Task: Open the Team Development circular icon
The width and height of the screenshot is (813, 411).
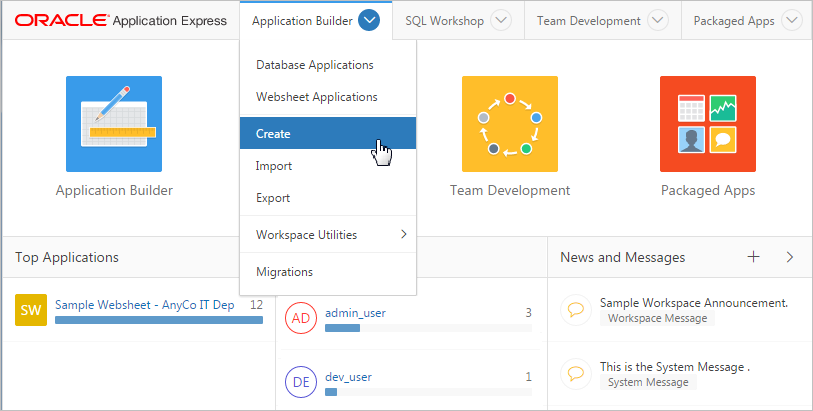Action: pyautogui.click(x=509, y=123)
